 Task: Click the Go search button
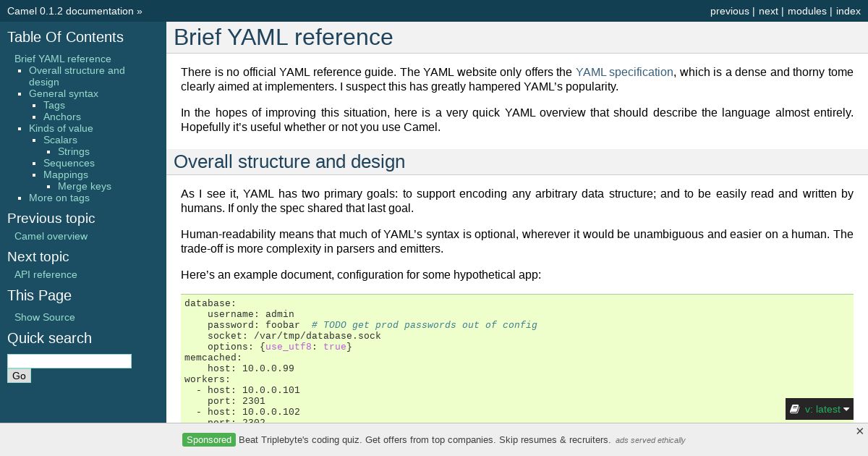point(19,376)
